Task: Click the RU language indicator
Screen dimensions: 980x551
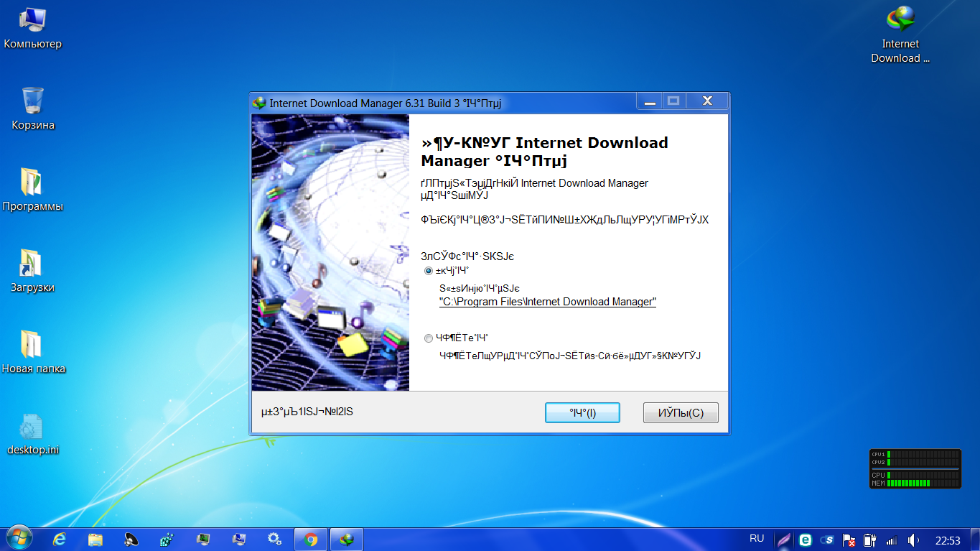Action: point(757,538)
